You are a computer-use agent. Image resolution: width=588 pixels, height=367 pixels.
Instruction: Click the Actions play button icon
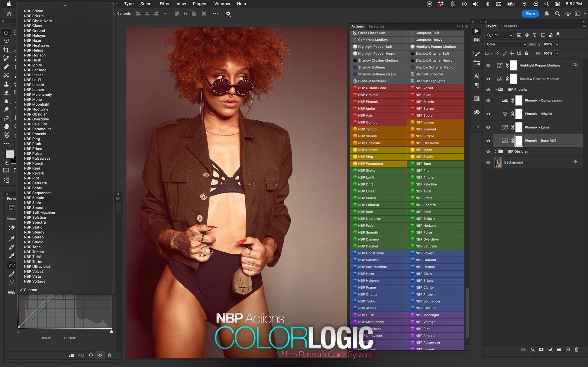click(477, 31)
